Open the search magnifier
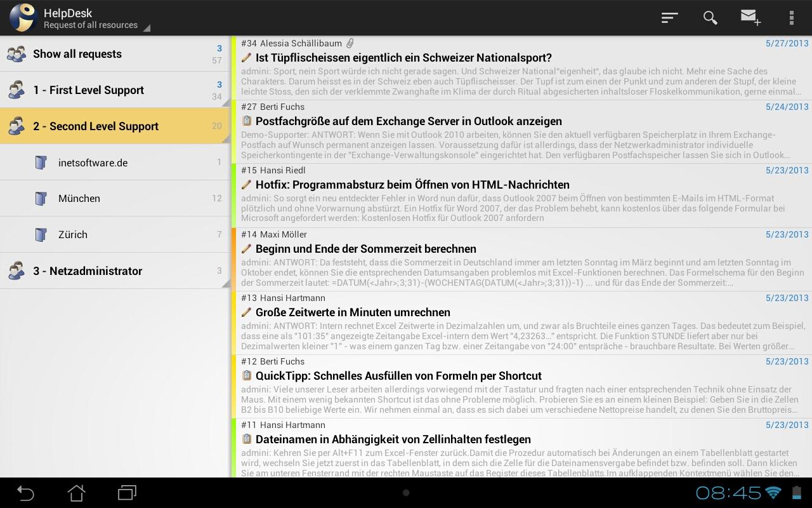 [710, 18]
